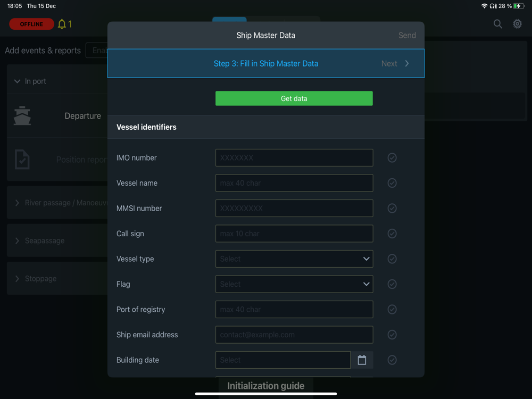Toggle the Building date confirm checkmark

point(392,360)
